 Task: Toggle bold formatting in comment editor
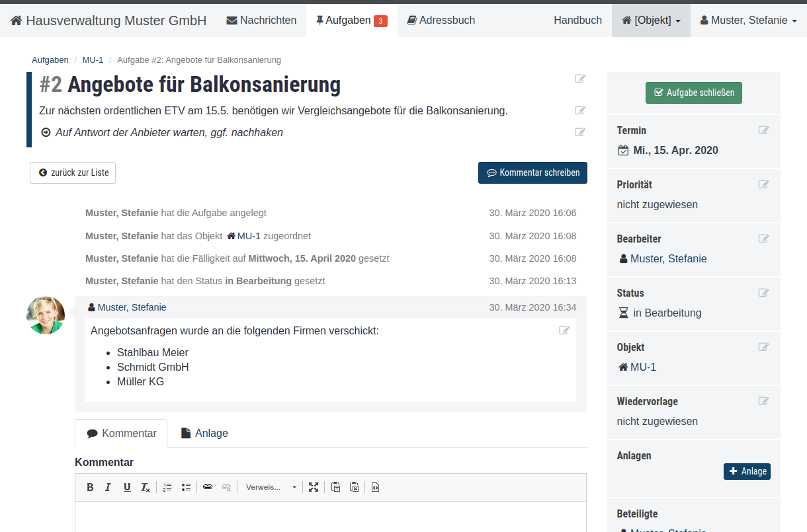(x=91, y=487)
